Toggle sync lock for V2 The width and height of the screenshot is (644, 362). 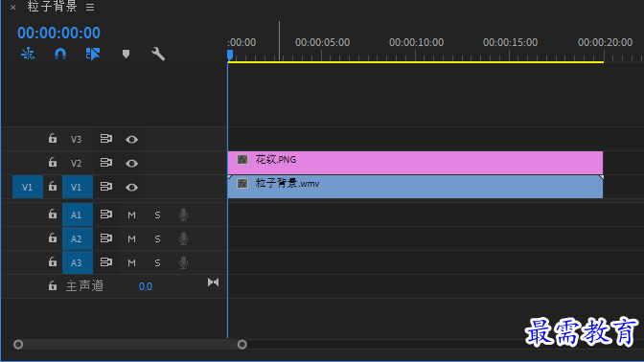[106, 163]
